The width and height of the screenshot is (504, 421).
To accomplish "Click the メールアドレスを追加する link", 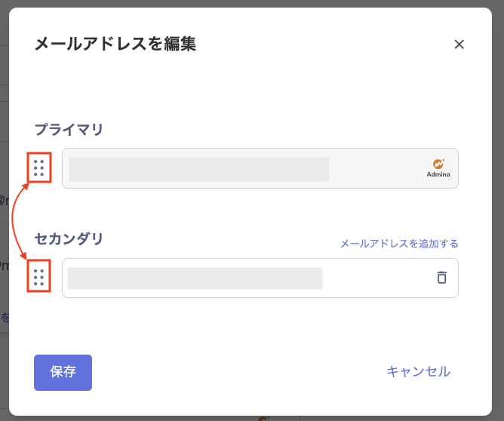I will point(399,244).
